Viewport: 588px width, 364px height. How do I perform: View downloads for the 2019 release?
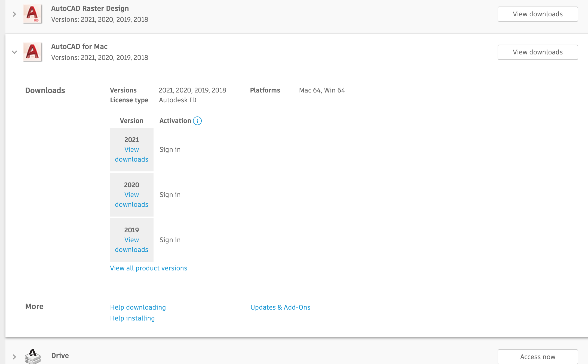[x=131, y=245]
